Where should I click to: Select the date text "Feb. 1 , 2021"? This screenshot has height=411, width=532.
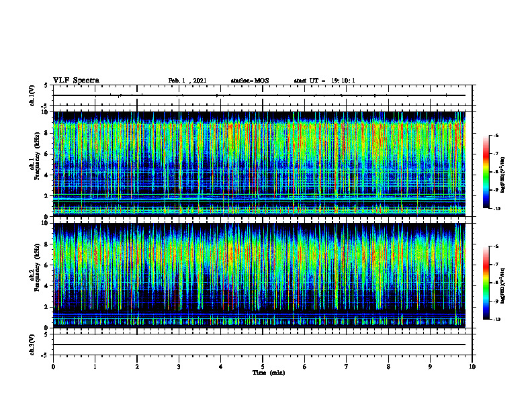[187, 81]
